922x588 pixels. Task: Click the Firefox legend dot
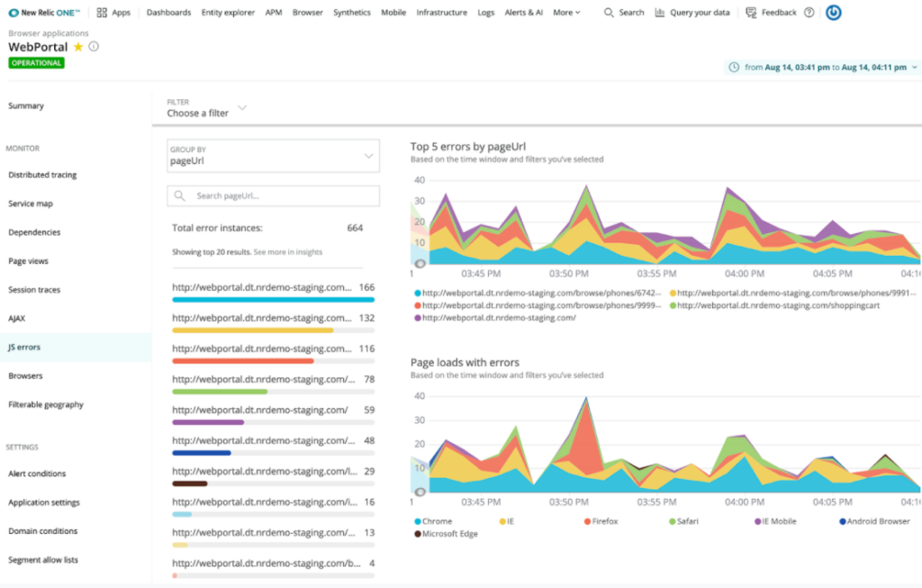pos(587,521)
